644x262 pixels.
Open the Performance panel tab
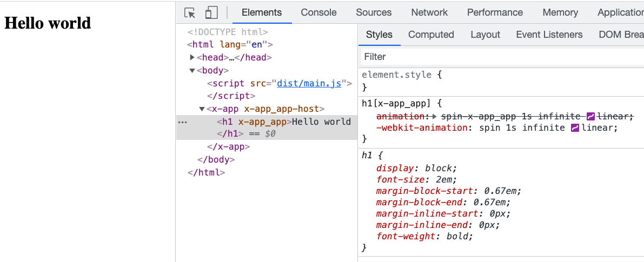495,12
